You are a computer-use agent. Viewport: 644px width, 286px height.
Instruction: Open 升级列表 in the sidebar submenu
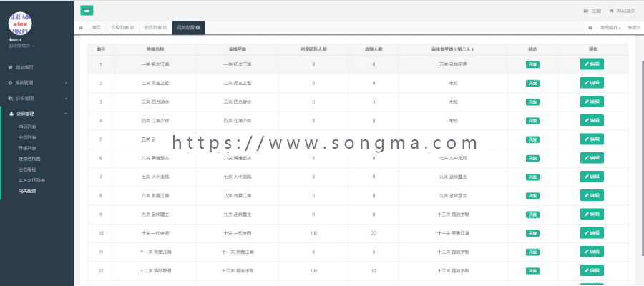click(27, 148)
